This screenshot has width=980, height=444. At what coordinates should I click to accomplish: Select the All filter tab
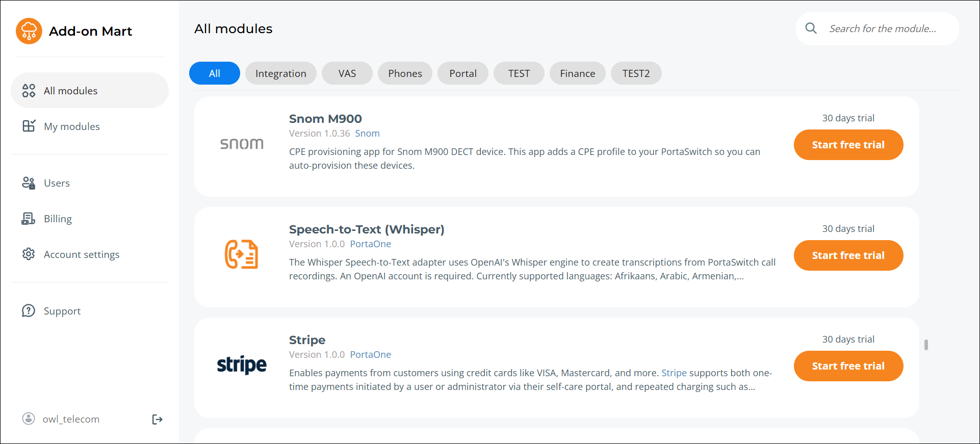pos(215,73)
